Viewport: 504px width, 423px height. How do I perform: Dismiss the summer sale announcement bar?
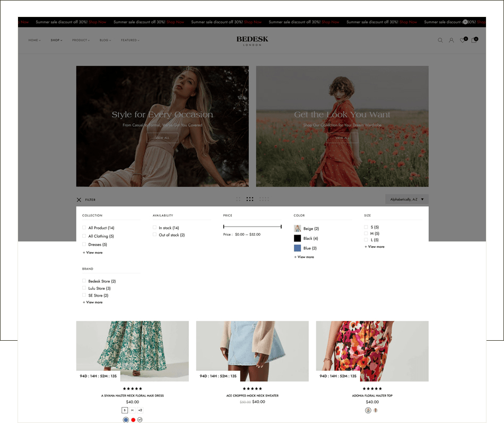point(465,22)
